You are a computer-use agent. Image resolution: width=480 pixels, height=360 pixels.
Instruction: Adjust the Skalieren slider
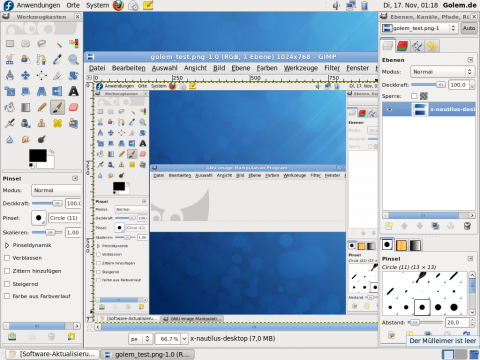tap(47, 232)
